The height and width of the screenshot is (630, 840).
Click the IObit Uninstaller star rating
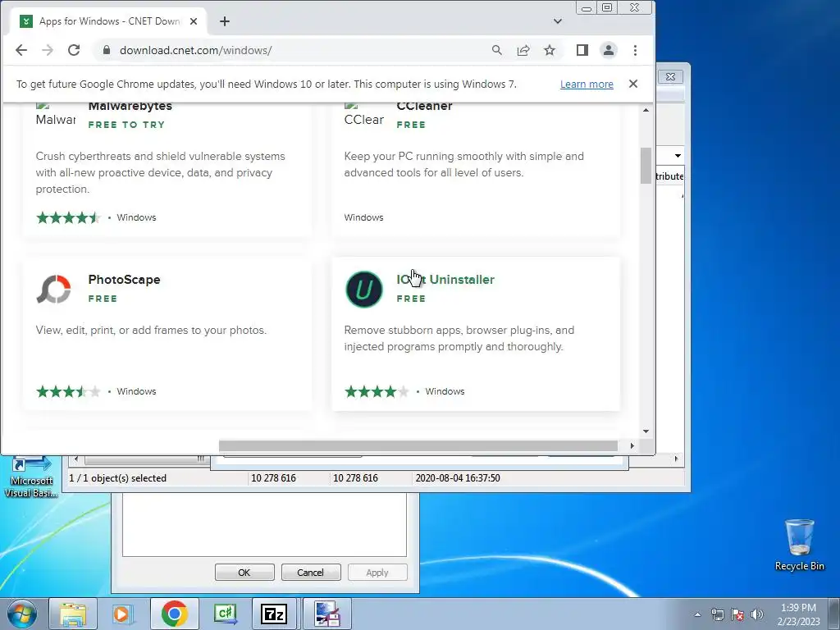click(377, 391)
